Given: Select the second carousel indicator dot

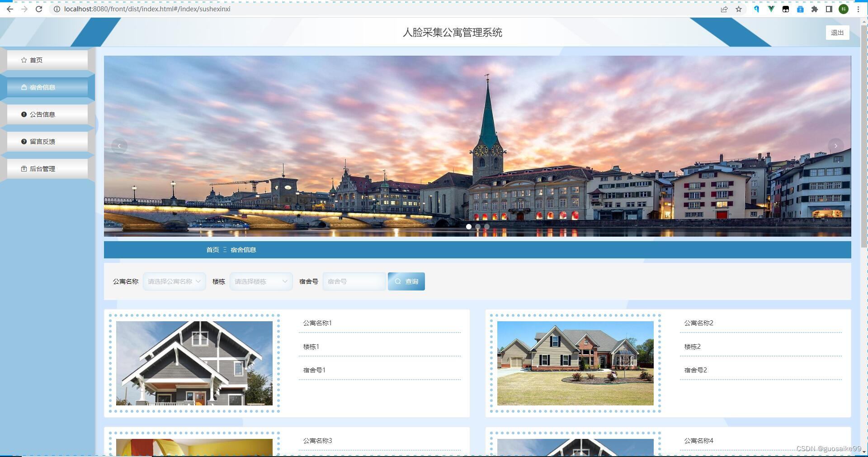Looking at the screenshot, I should coord(478,227).
